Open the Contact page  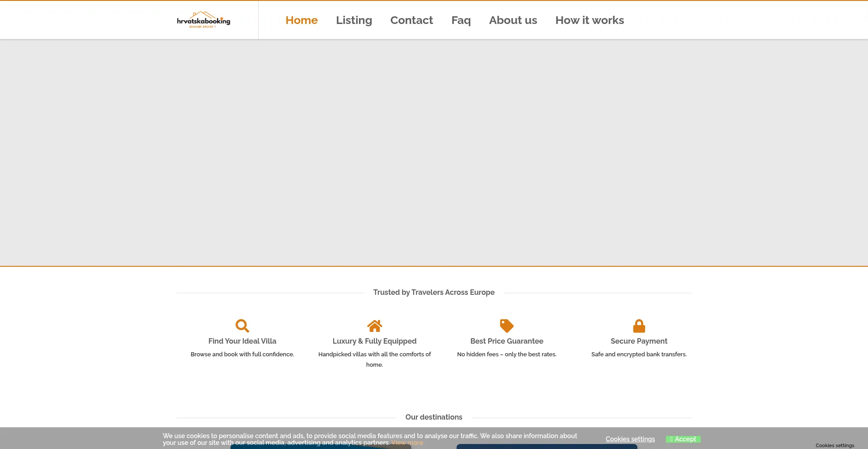[x=411, y=20]
